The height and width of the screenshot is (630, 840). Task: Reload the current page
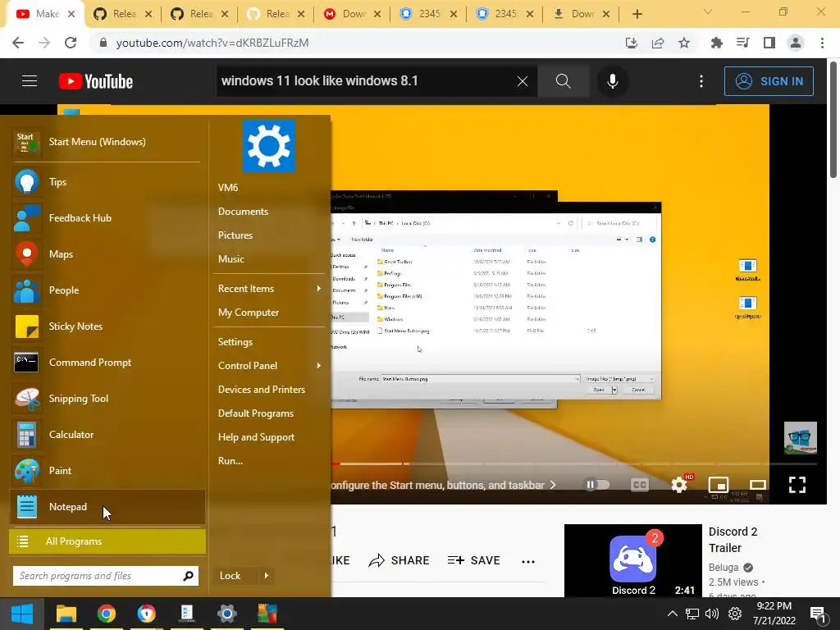tap(71, 43)
